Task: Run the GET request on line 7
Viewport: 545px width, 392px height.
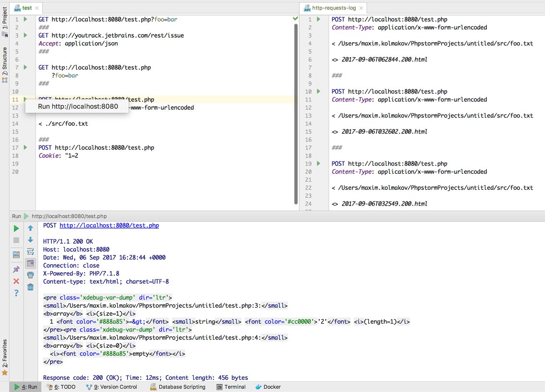Action: click(x=25, y=67)
